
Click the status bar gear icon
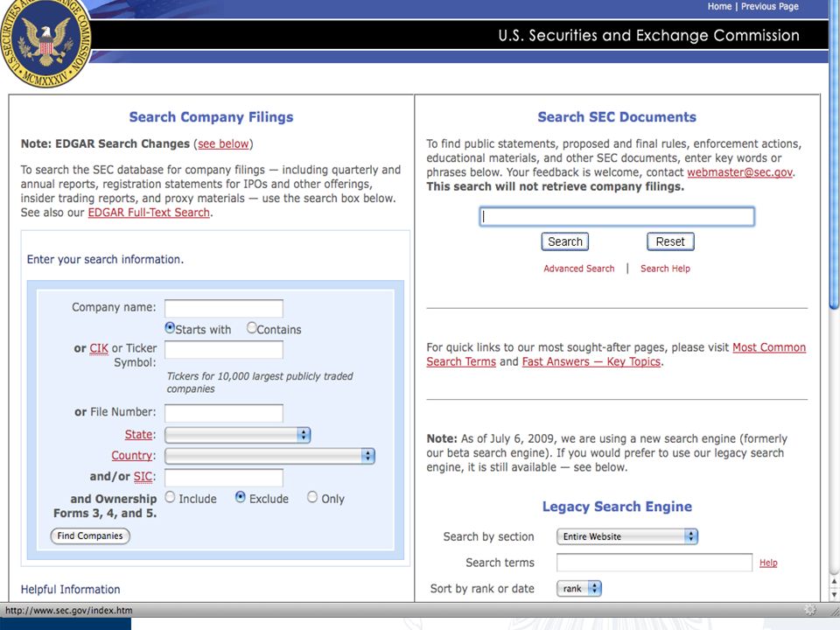coord(810,610)
